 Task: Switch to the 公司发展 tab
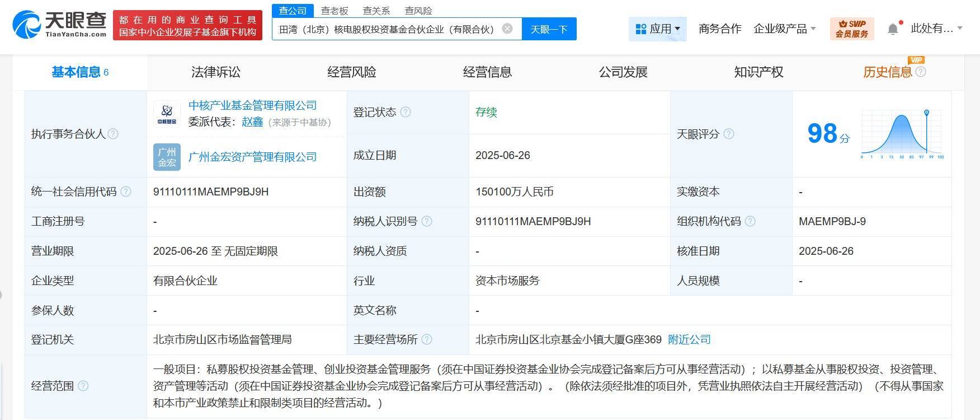(623, 72)
